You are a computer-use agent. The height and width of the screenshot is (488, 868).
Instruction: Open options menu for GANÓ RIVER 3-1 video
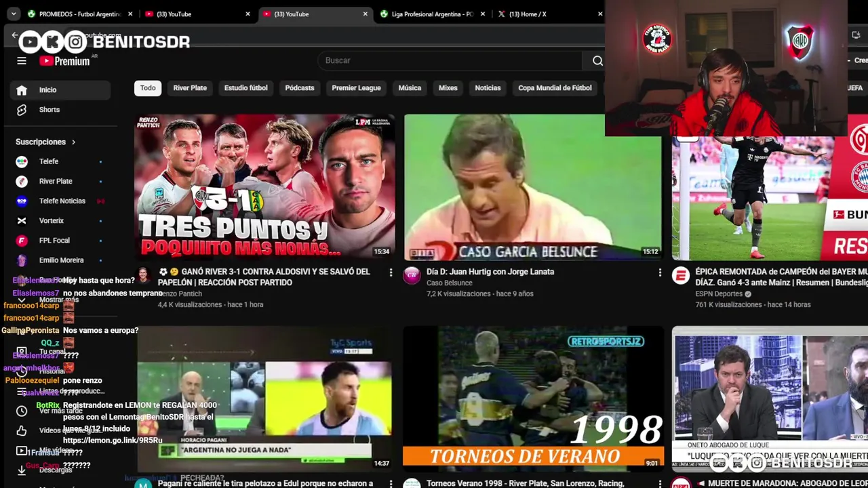click(x=391, y=272)
